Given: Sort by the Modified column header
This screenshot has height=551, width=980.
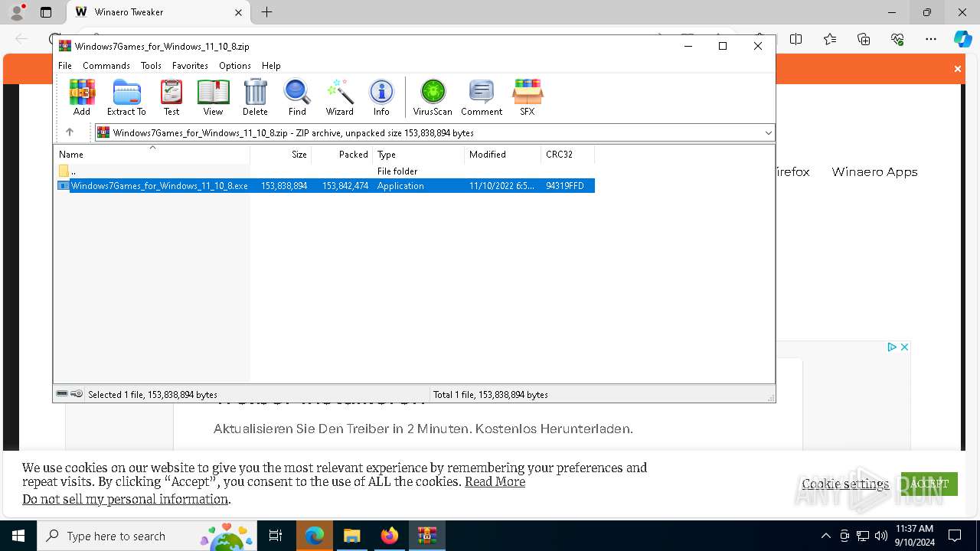Looking at the screenshot, I should (x=503, y=154).
